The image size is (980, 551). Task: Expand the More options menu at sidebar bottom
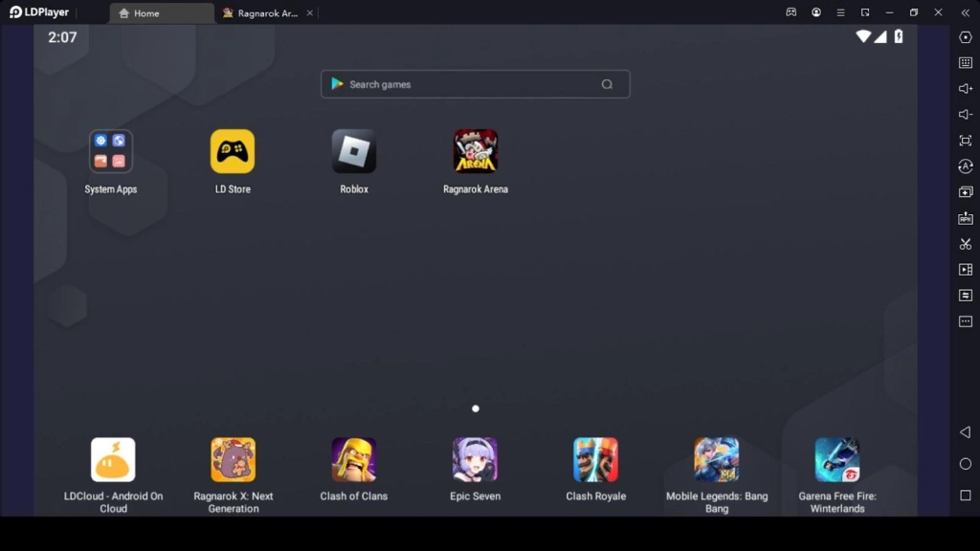(966, 321)
